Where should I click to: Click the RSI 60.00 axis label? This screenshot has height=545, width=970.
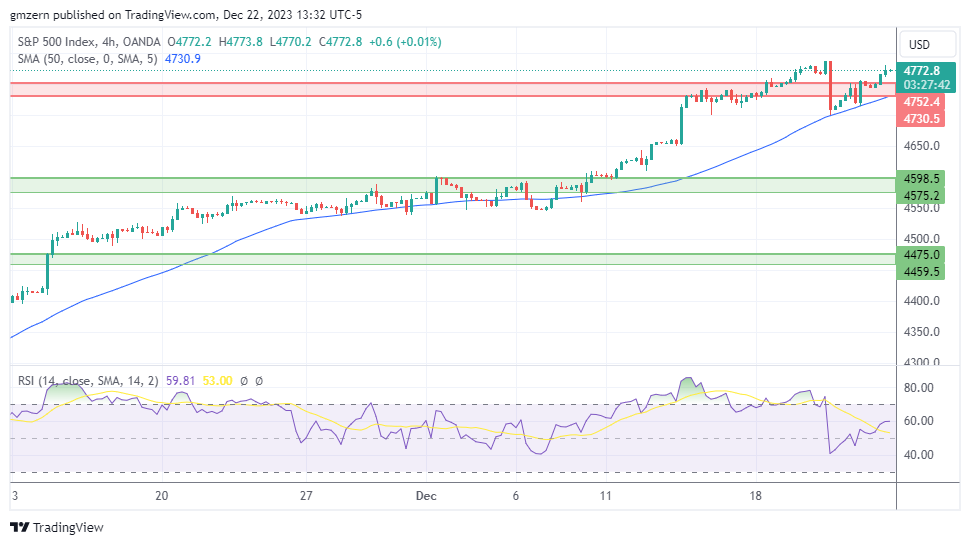pyautogui.click(x=919, y=421)
